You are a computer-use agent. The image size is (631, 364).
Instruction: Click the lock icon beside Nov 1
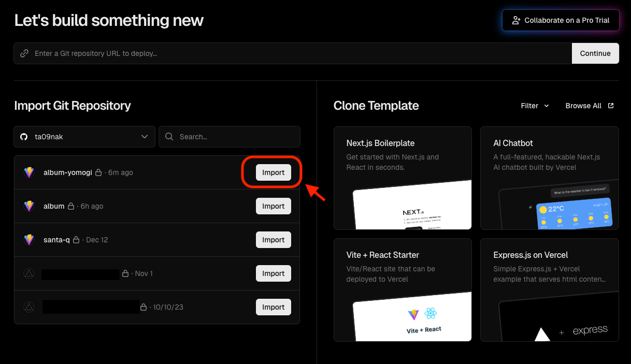[x=125, y=273]
